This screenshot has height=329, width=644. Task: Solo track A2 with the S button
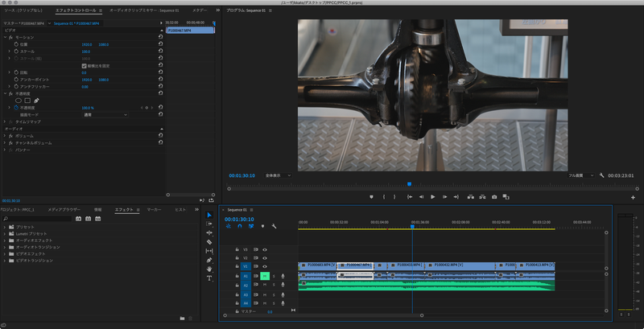[273, 285]
